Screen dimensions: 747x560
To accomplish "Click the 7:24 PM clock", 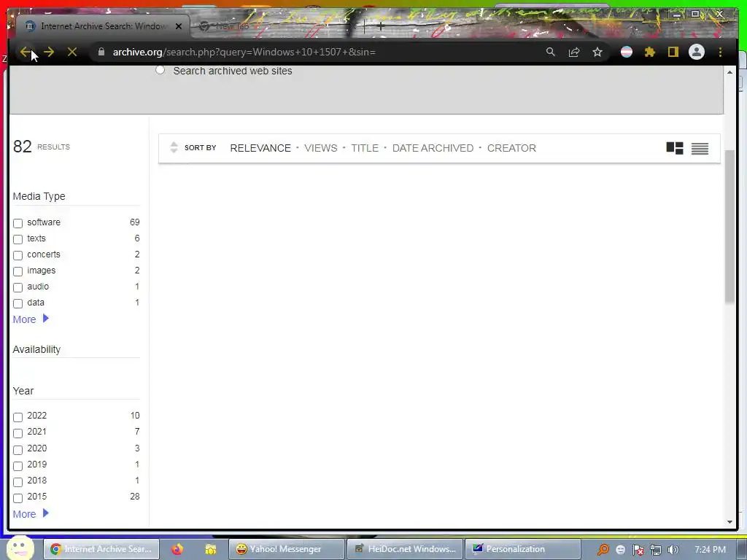I will click(x=711, y=550).
